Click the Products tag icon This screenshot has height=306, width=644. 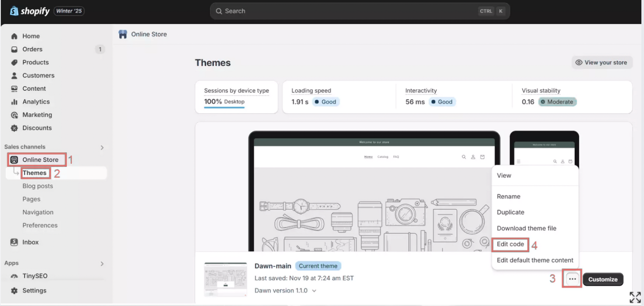tap(14, 62)
